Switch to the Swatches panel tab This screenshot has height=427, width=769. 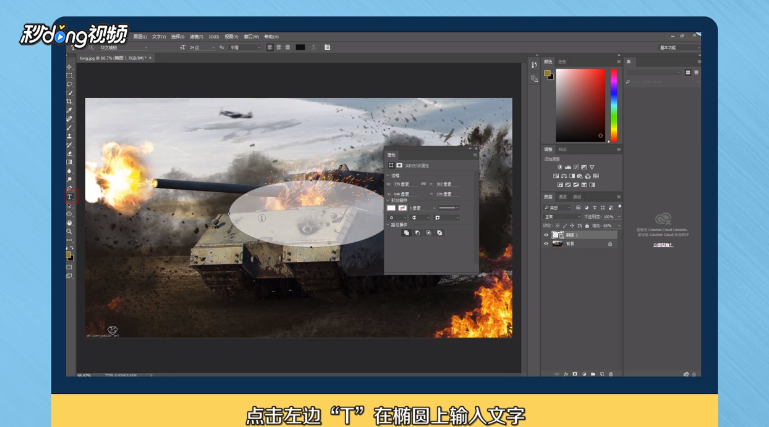pos(562,62)
